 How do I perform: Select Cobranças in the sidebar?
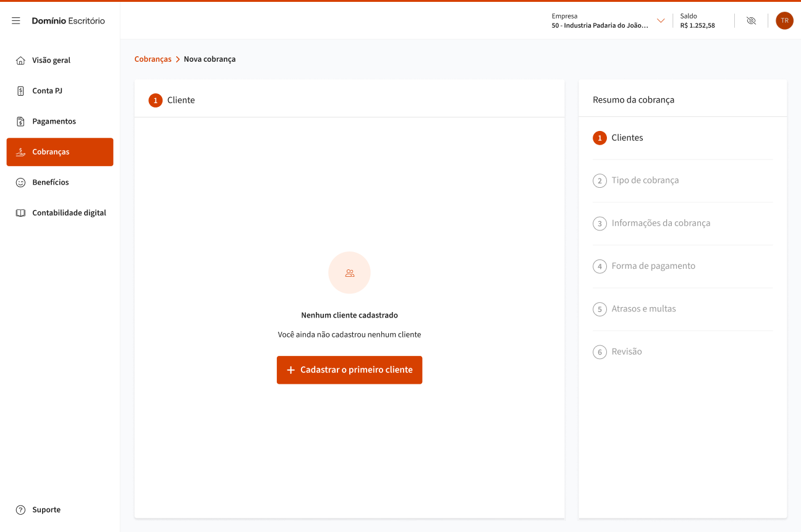coord(60,152)
